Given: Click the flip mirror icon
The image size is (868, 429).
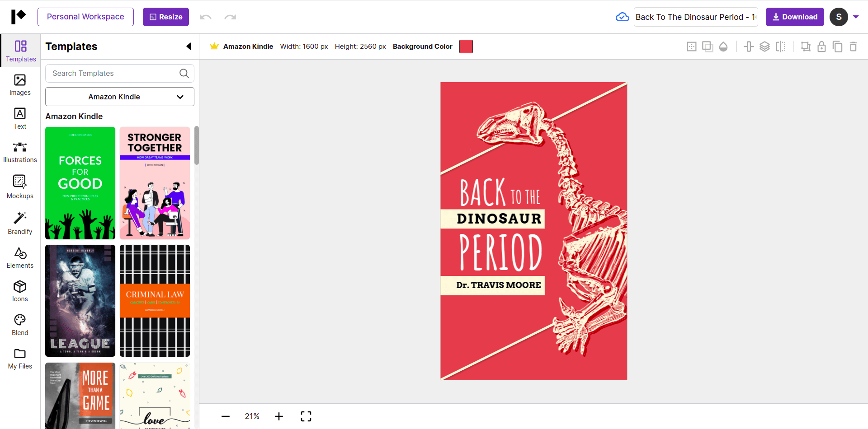Looking at the screenshot, I should 781,47.
